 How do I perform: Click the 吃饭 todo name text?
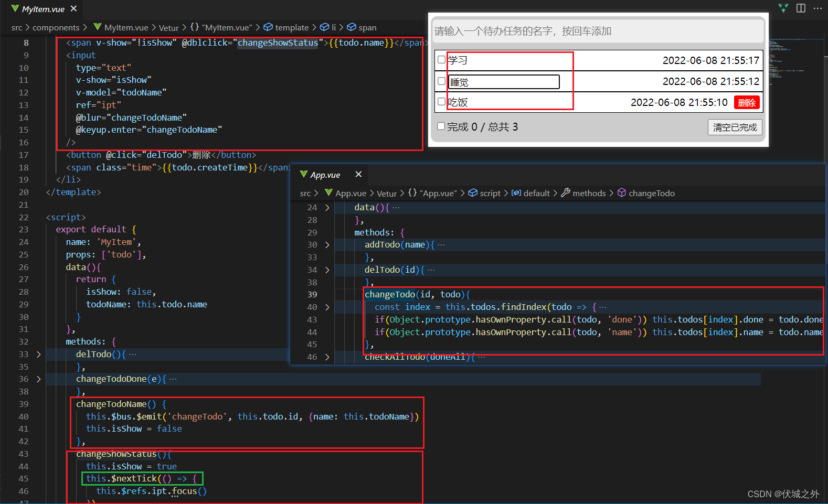tap(458, 102)
